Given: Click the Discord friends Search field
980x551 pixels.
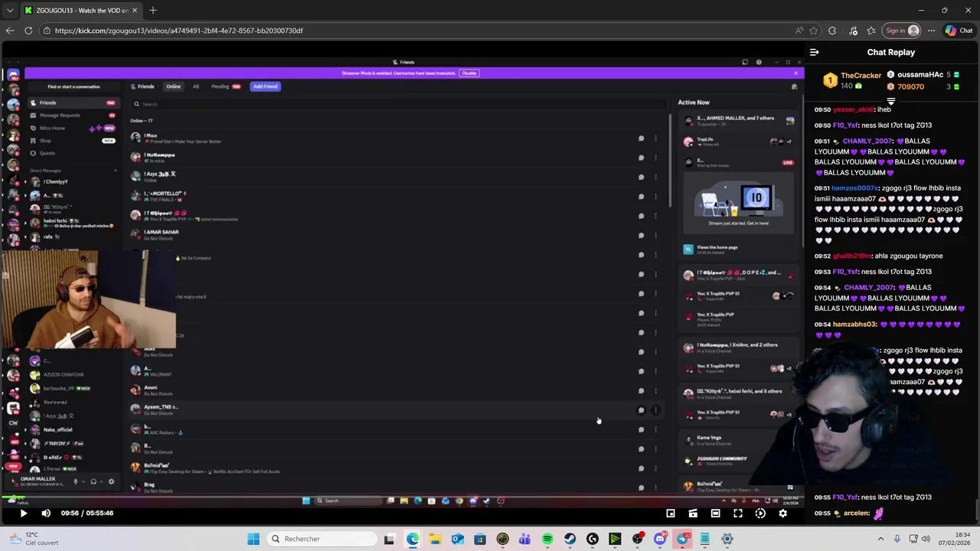Looking at the screenshot, I should click(398, 104).
